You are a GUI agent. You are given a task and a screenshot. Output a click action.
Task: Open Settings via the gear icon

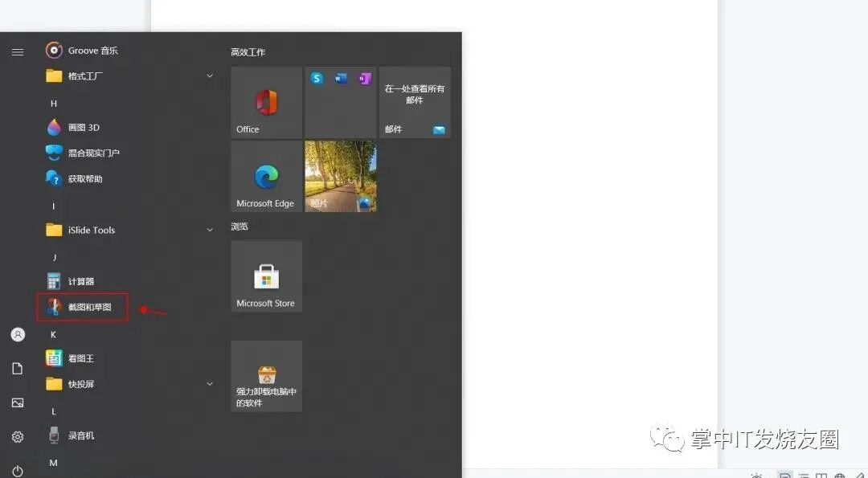17,436
